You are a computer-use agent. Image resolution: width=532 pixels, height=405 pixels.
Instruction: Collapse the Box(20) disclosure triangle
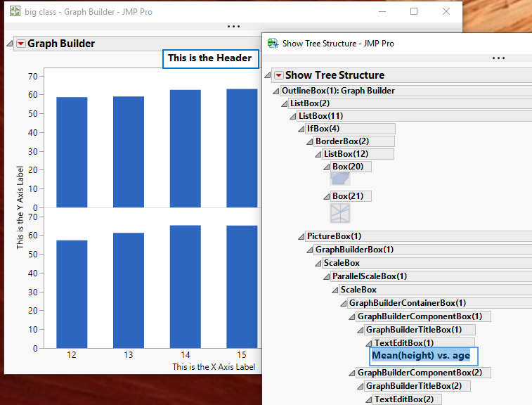pos(327,167)
